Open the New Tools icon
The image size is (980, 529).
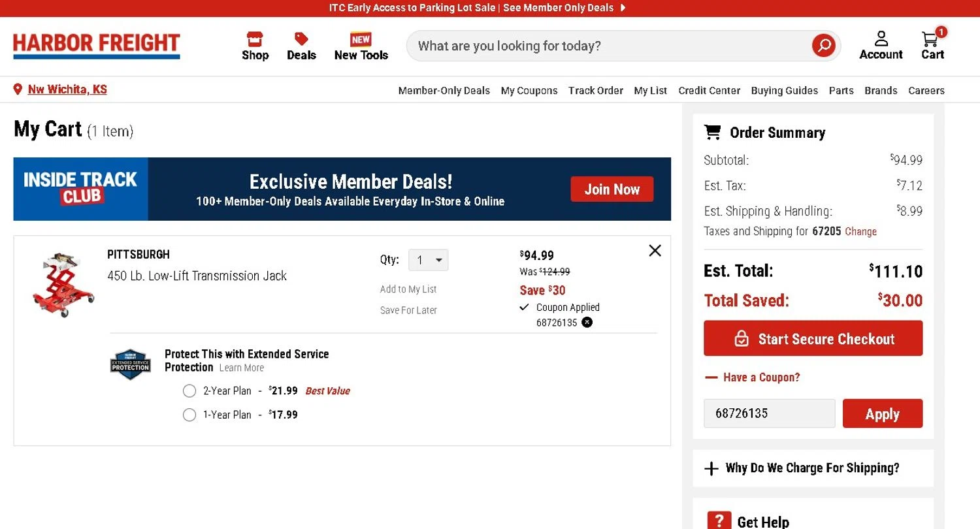(361, 39)
